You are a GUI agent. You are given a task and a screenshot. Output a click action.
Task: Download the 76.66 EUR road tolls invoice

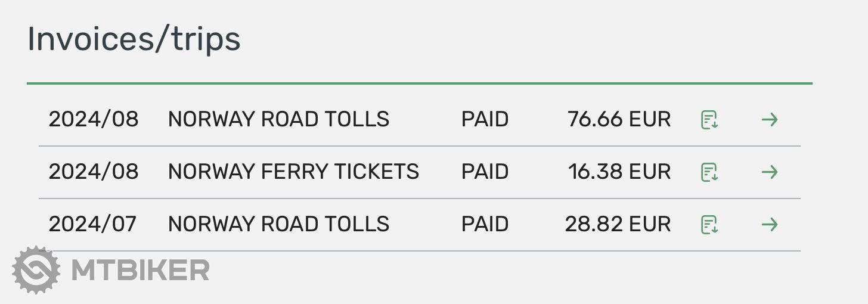coord(709,120)
